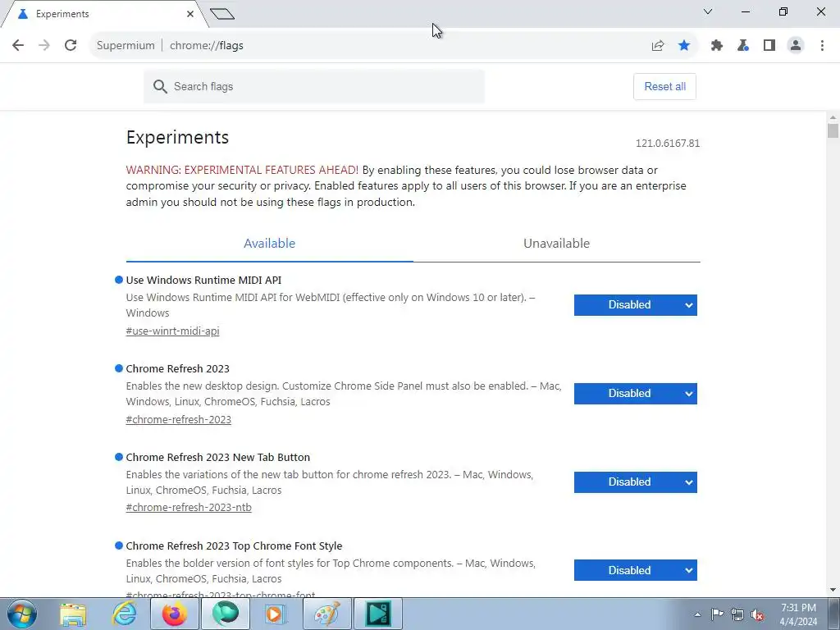
Task: Open the side panel icon
Action: point(769,46)
